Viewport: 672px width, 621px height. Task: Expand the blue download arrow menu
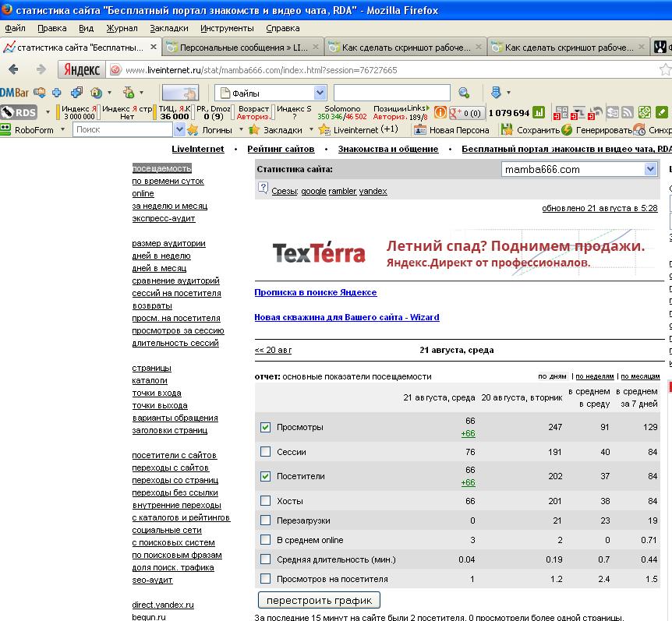[508, 93]
